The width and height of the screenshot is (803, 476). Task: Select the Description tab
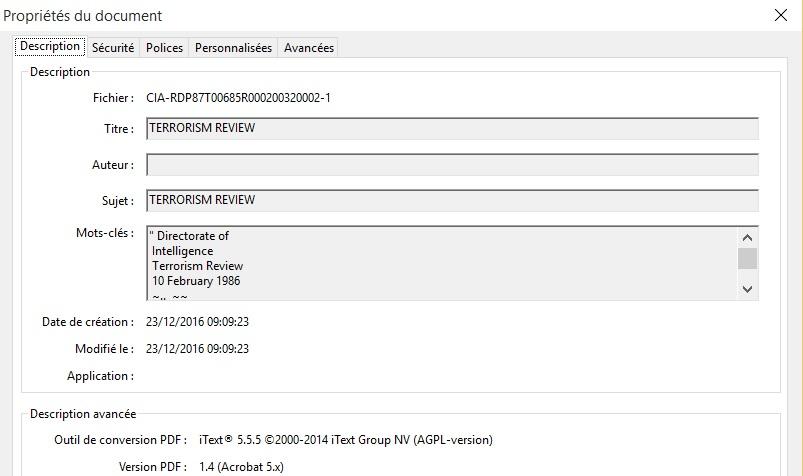[x=50, y=47]
